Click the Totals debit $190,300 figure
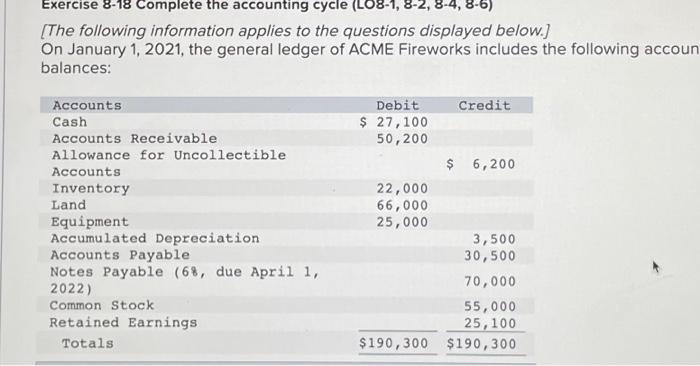 coord(394,343)
